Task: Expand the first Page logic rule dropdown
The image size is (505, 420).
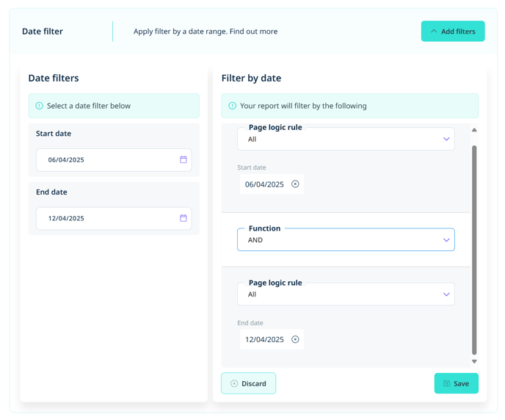Action: pos(346,139)
